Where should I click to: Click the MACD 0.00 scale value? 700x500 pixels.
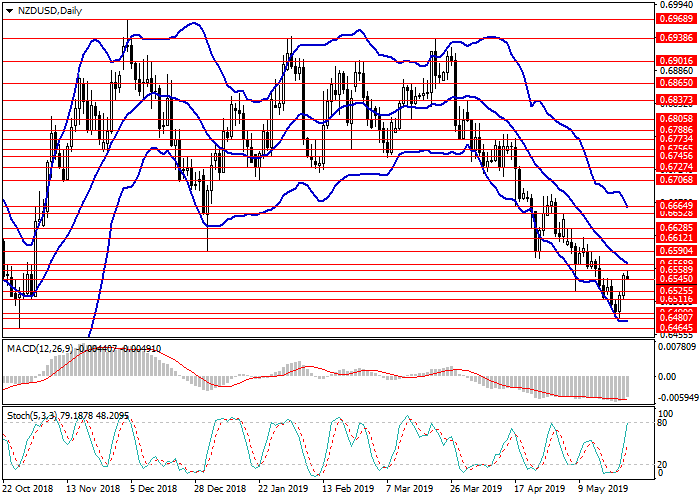[x=667, y=377]
